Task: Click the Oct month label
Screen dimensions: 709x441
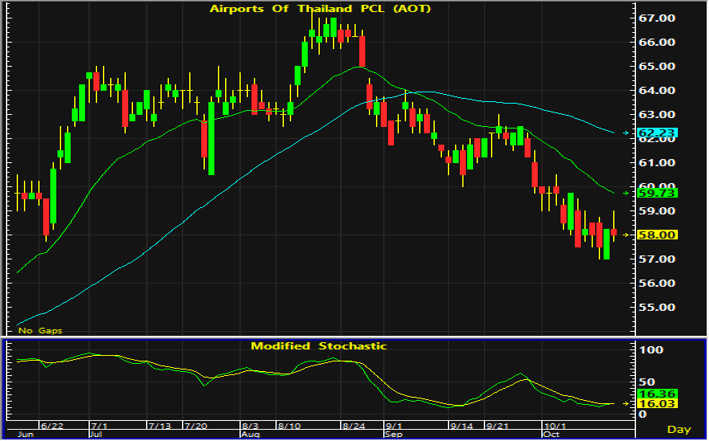Action: [x=551, y=435]
